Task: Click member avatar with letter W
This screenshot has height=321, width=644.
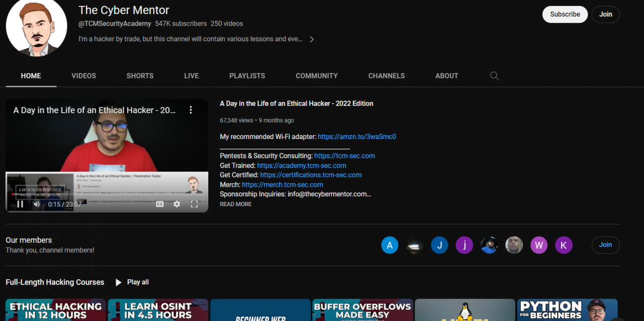Action: click(x=539, y=245)
